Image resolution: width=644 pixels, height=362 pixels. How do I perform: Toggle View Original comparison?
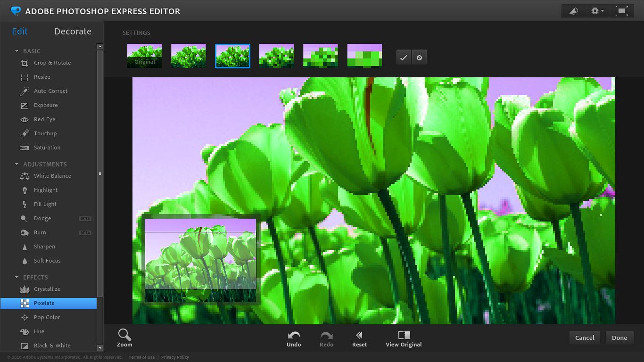pos(404,338)
